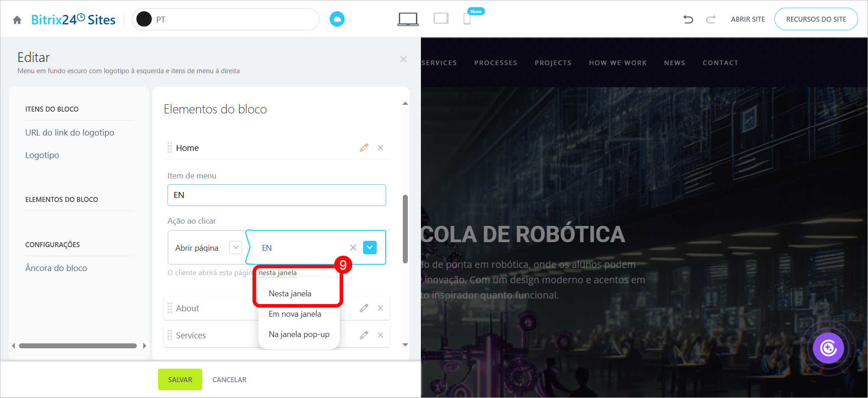This screenshot has height=398, width=868.
Task: Click the Services row label
Action: tap(191, 335)
